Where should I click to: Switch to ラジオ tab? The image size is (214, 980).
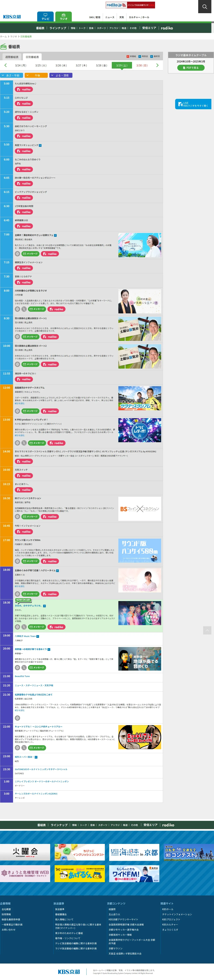pyautogui.click(x=64, y=17)
